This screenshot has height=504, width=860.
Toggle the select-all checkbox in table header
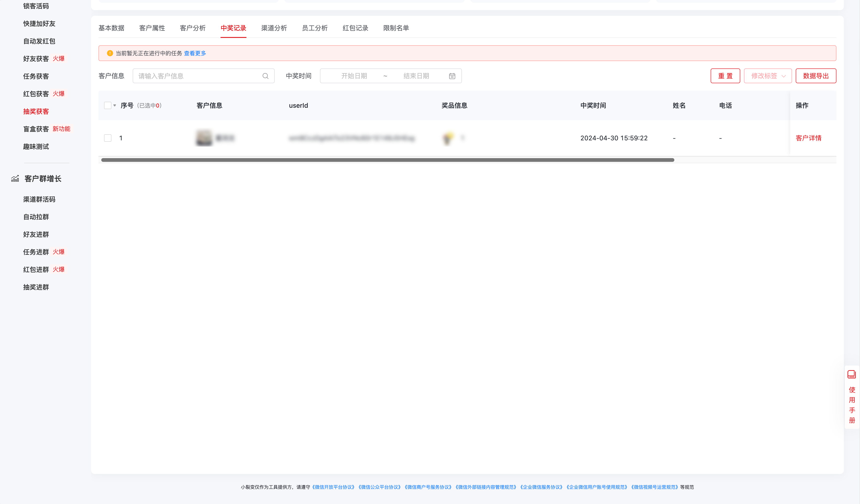pyautogui.click(x=108, y=105)
